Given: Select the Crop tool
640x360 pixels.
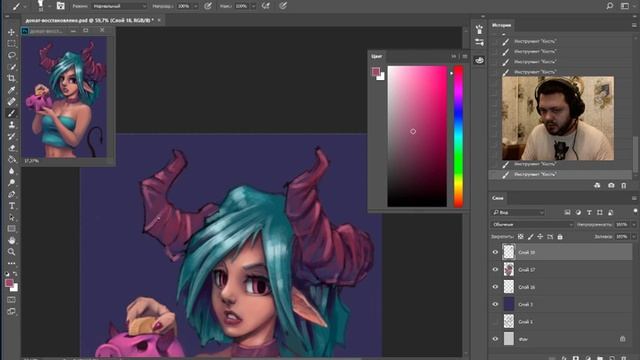Looking at the screenshot, I should point(11,78).
